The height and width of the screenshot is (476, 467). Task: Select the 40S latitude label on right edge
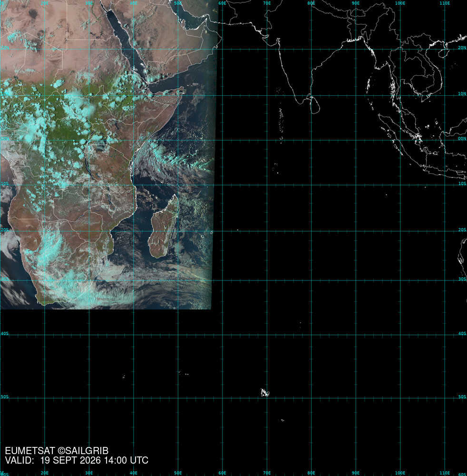pyautogui.click(x=462, y=333)
